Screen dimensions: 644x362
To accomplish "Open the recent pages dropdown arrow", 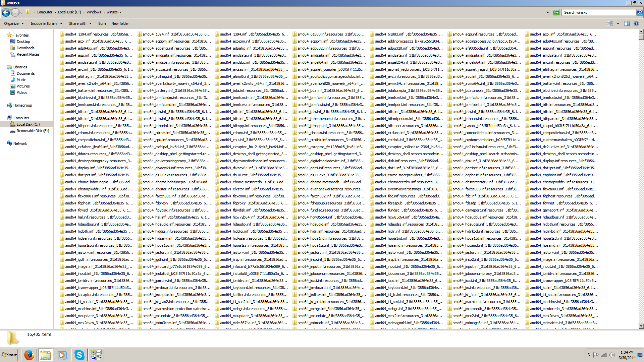I will [x=21, y=12].
